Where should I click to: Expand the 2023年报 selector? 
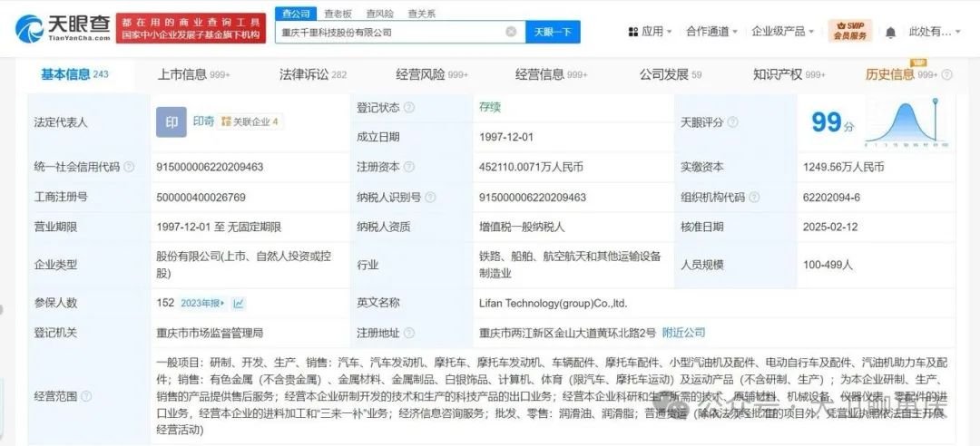202,304
